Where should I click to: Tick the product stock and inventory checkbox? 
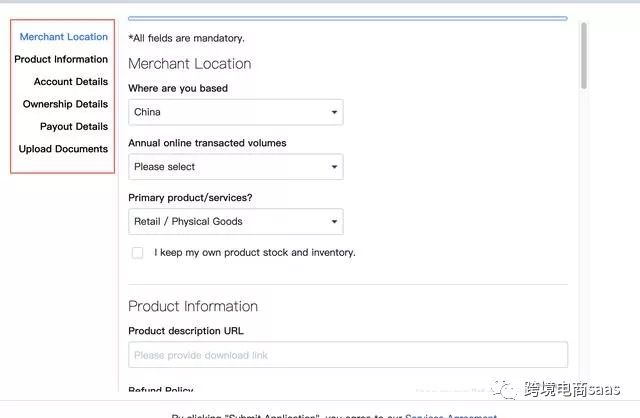tap(138, 253)
